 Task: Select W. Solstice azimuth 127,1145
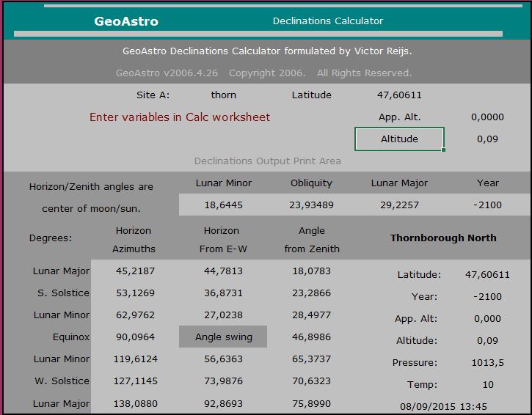[135, 381]
